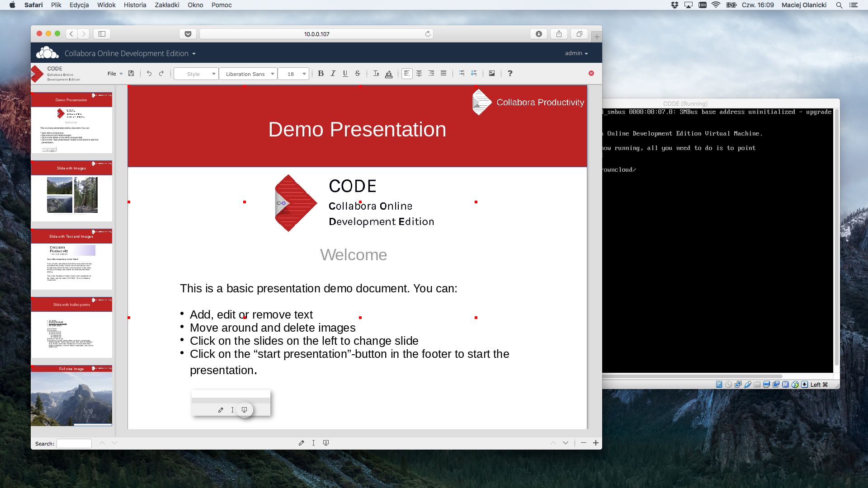
Task: Open the Zakładki menu in Safari
Action: point(167,5)
